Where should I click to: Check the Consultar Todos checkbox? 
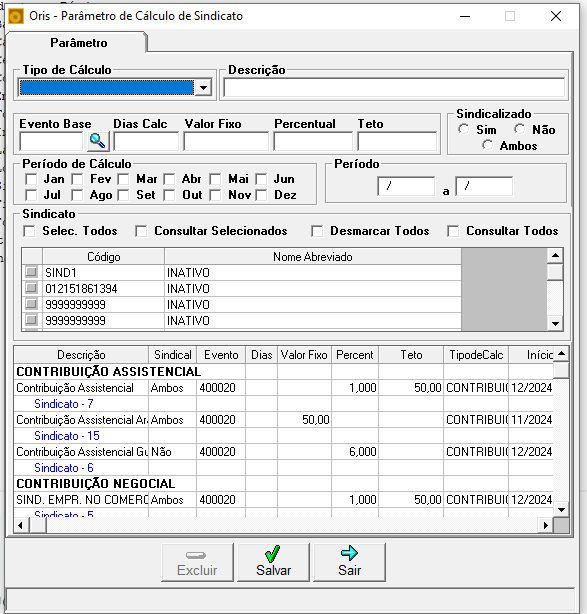[x=453, y=231]
